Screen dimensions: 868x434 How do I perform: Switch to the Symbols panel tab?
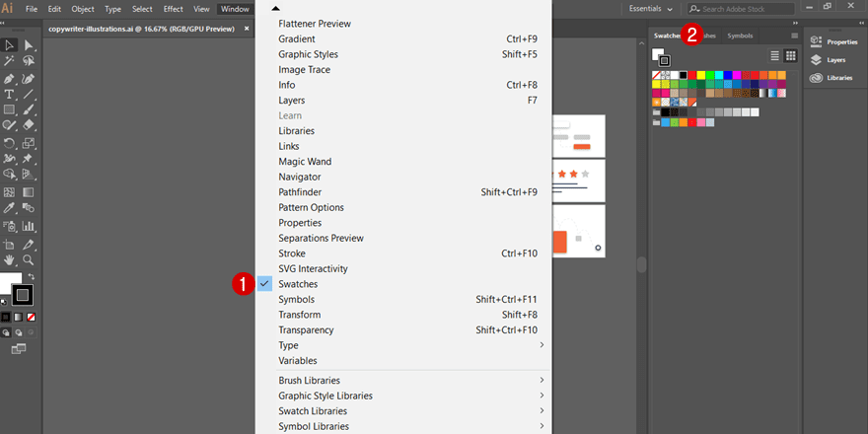tap(739, 36)
